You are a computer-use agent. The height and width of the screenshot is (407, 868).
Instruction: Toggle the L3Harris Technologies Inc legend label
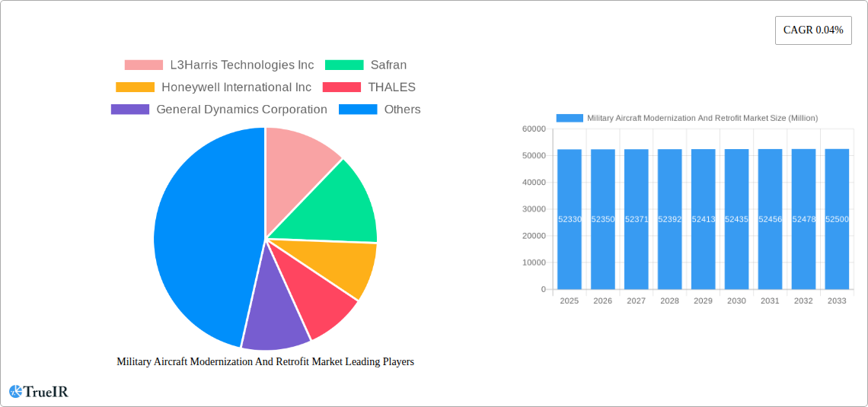pyautogui.click(x=242, y=65)
